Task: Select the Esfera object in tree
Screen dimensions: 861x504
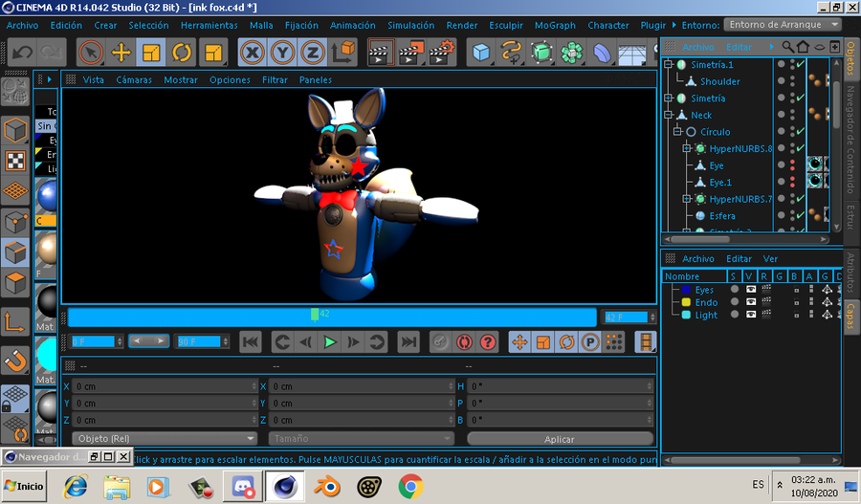Action: (722, 216)
